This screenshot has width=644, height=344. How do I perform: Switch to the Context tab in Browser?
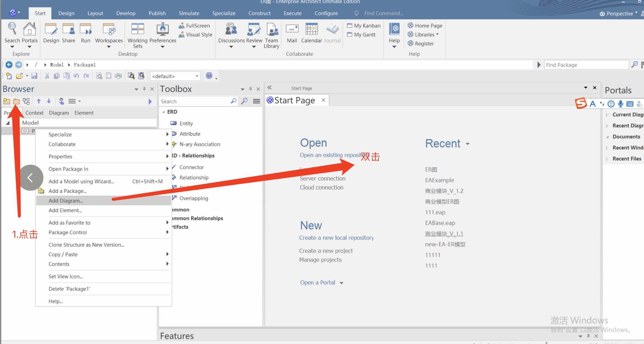point(34,113)
